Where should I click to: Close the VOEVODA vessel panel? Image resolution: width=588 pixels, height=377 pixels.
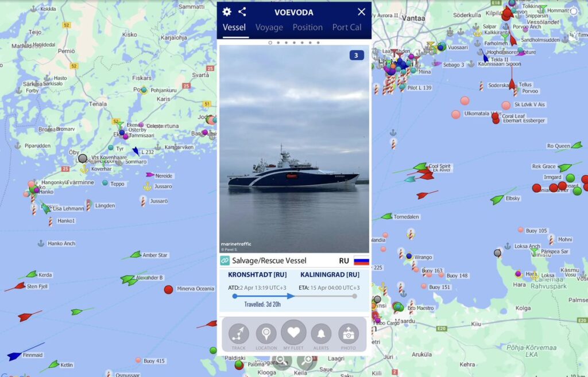click(x=362, y=11)
